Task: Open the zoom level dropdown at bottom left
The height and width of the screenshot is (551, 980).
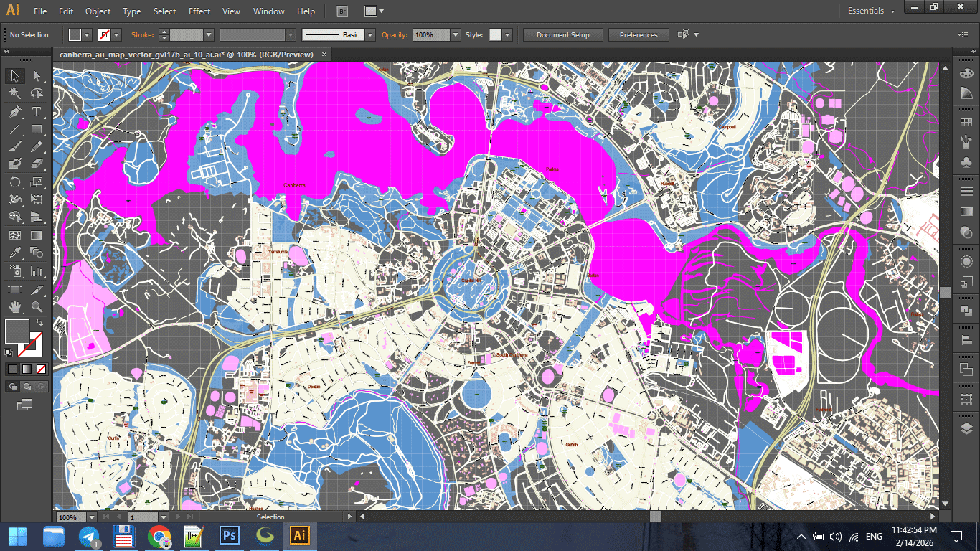Action: click(93, 516)
